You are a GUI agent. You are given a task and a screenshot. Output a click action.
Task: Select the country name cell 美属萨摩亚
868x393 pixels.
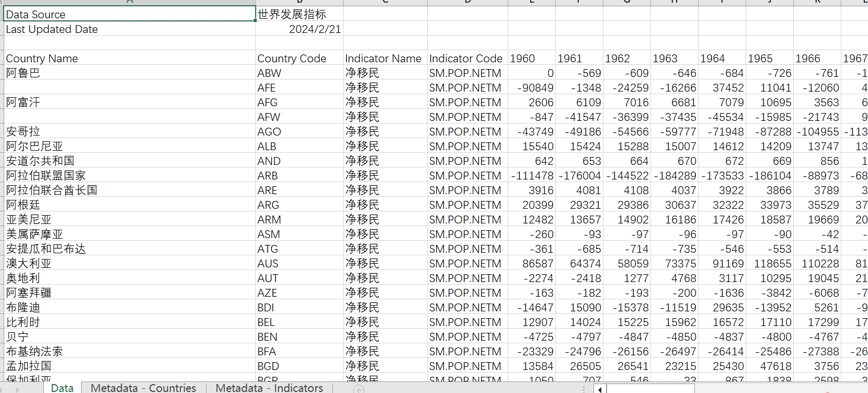(130, 234)
